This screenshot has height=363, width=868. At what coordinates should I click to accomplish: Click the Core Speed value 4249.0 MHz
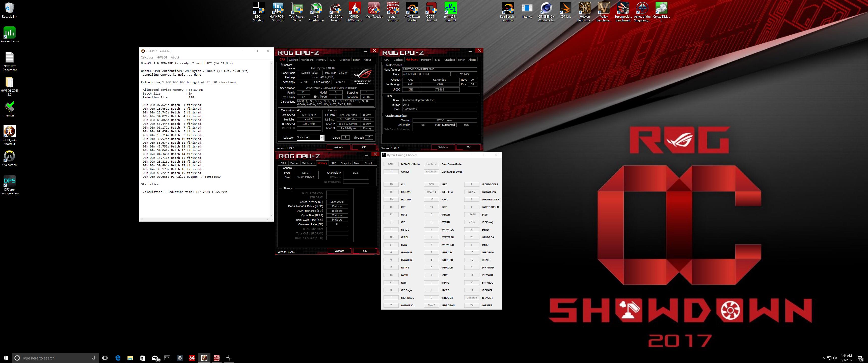[309, 115]
